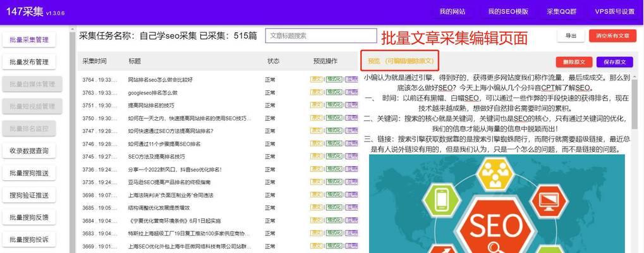This screenshot has width=644, height=253.
Task: Click 原文 tag for SEO方法及提高排名技巧
Action: click(316, 156)
